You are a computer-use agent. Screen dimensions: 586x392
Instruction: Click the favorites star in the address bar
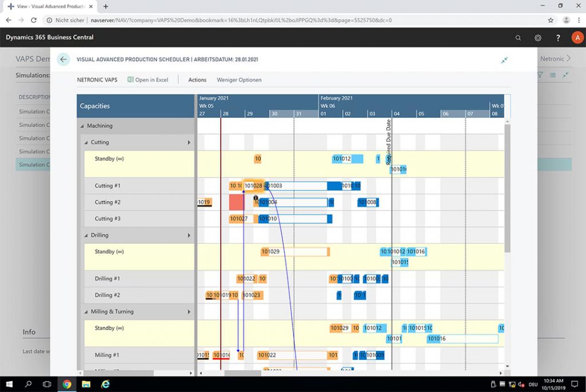pos(550,19)
